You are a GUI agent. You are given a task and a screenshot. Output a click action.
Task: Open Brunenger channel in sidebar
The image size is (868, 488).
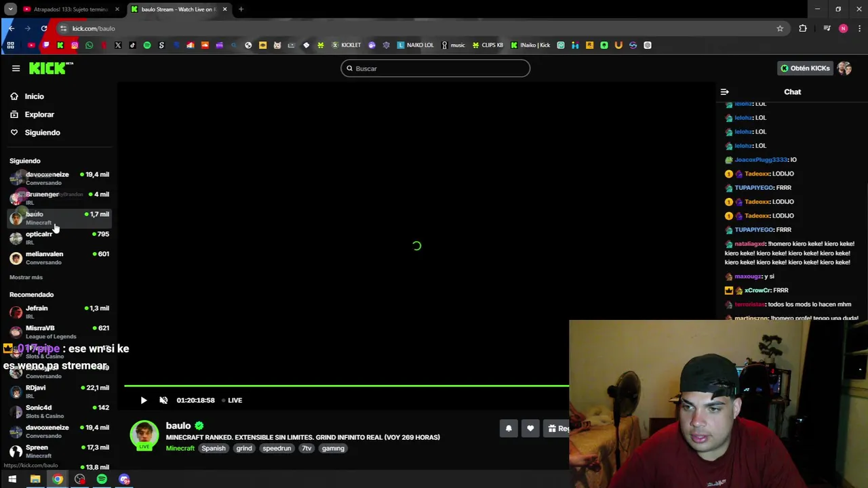60,198
